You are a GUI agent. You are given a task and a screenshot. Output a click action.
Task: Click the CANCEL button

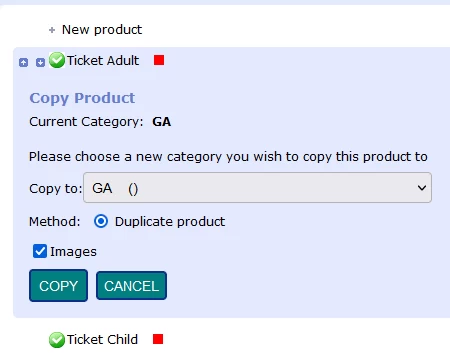[131, 286]
